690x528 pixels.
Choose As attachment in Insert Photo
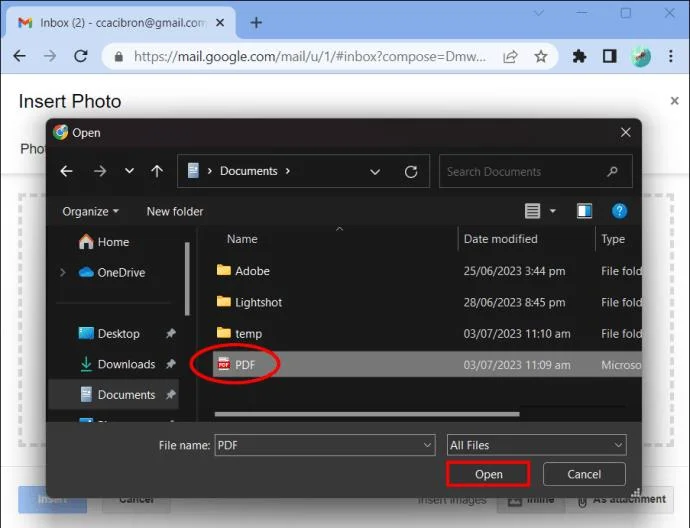(620, 500)
